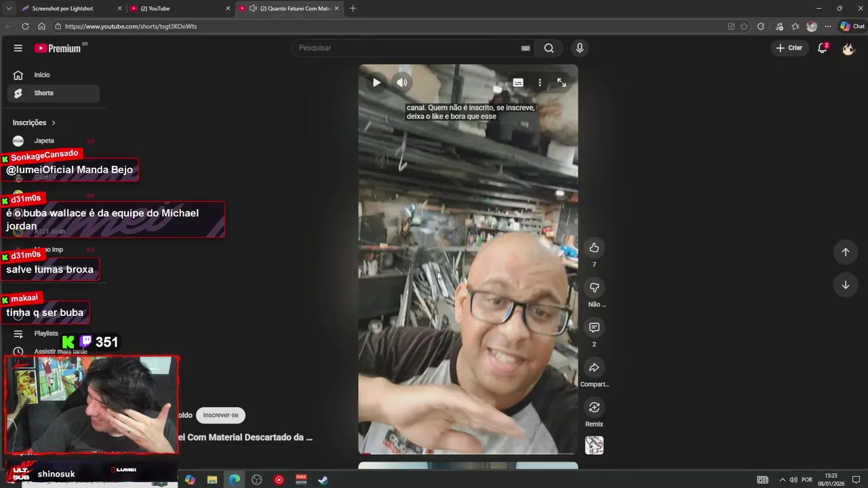Open the on-screen keyboard in search box
Viewport: 868px width, 488px height.
tap(525, 48)
